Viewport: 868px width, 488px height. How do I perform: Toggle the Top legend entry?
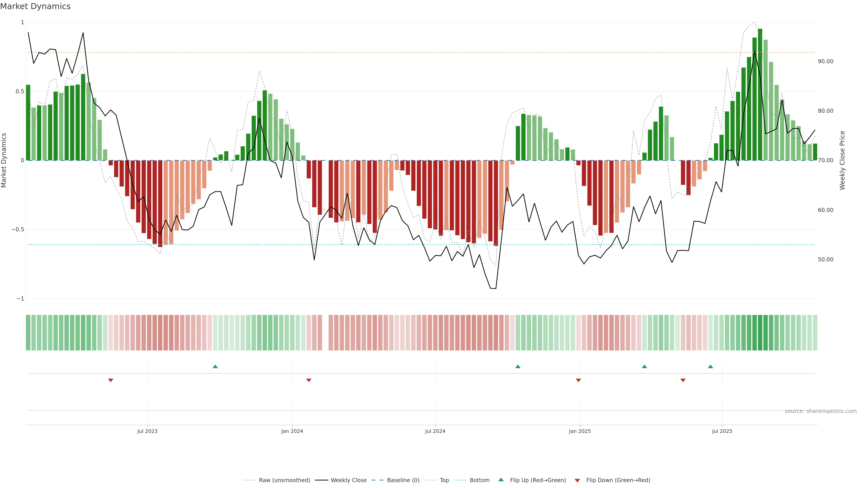[x=444, y=480]
